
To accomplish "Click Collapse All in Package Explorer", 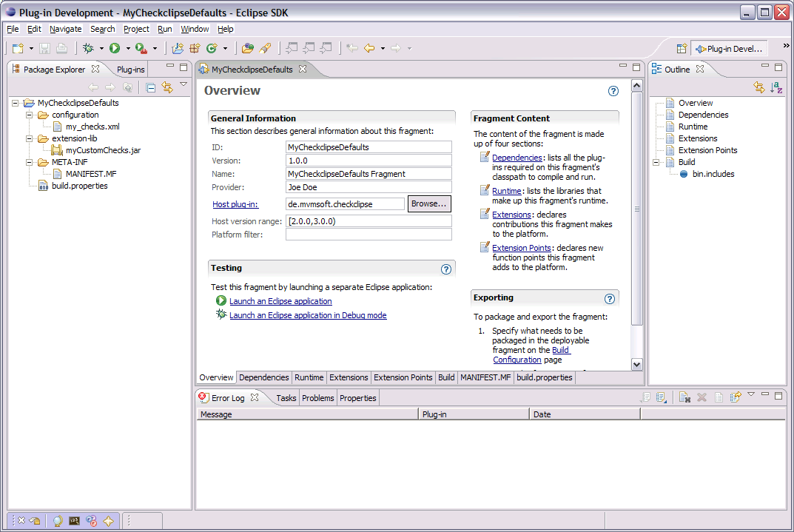I will click(150, 87).
